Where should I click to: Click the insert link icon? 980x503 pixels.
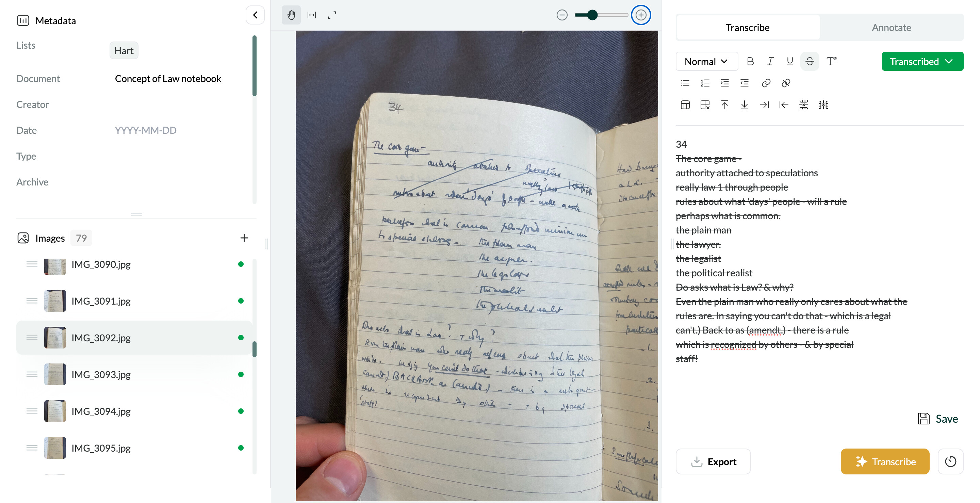click(766, 83)
